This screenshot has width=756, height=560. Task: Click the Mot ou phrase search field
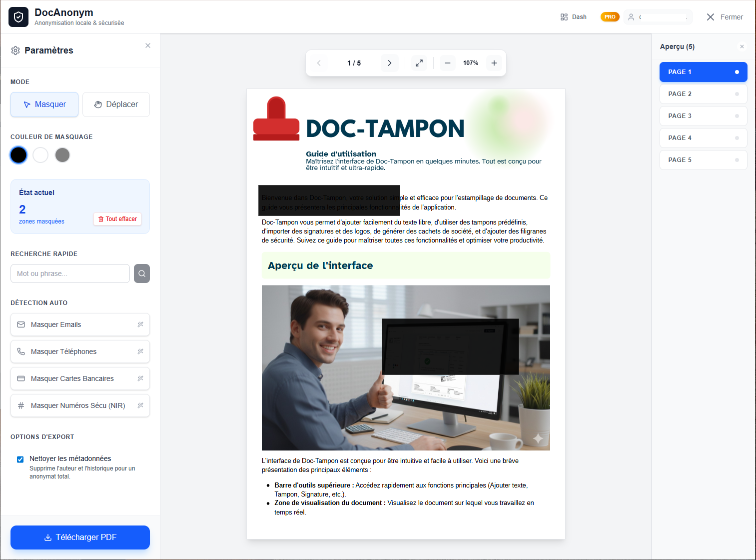(70, 273)
